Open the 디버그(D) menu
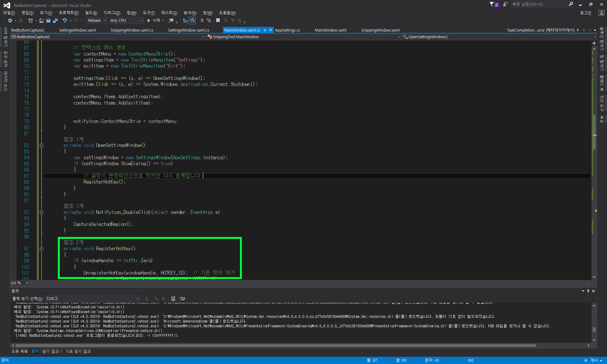Viewport: 607px width, 364px height. click(112, 13)
